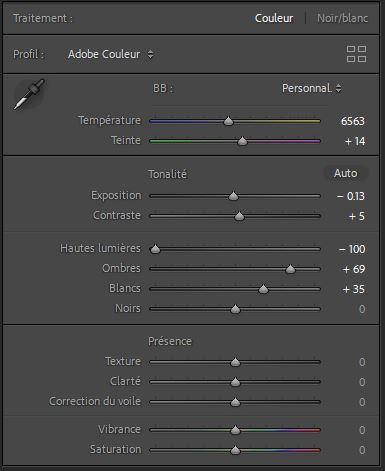
Task: Open the Adobe Couleur profile dropdown
Action: (x=111, y=54)
